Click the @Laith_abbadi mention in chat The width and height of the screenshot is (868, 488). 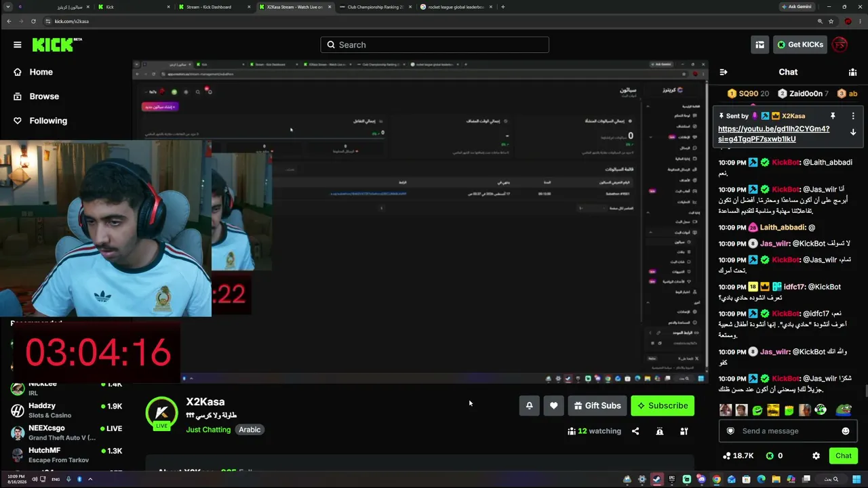827,163
